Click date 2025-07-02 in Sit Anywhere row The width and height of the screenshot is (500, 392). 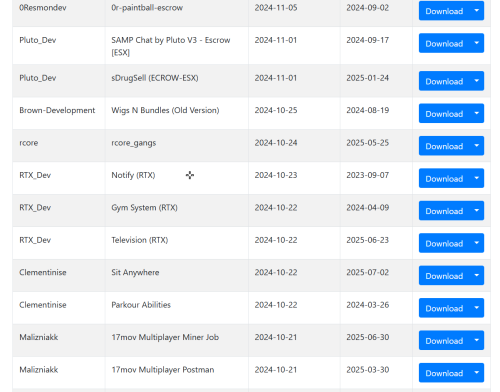(368, 272)
